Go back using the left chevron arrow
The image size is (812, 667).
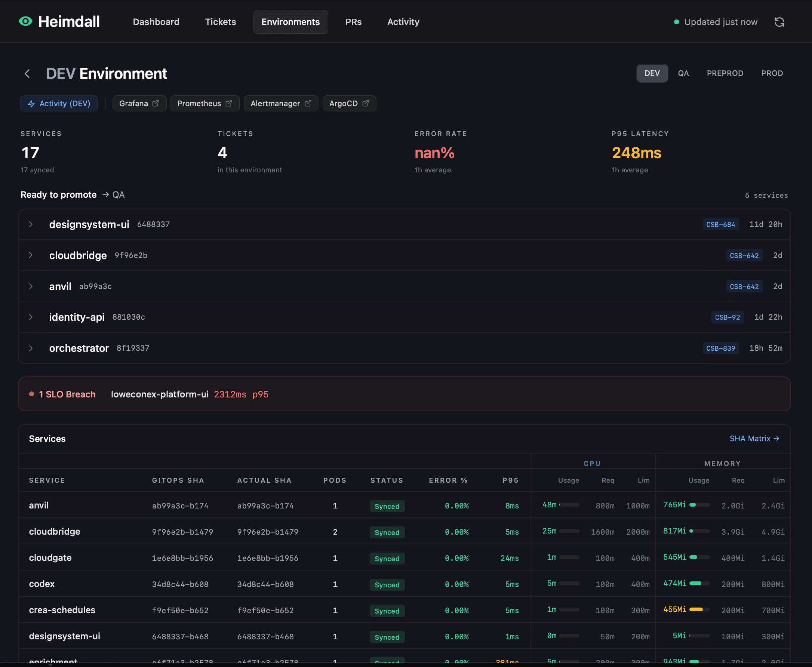pyautogui.click(x=27, y=73)
